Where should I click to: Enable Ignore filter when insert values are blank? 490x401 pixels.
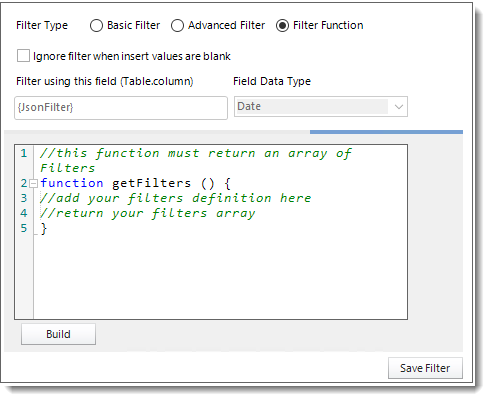[23, 56]
